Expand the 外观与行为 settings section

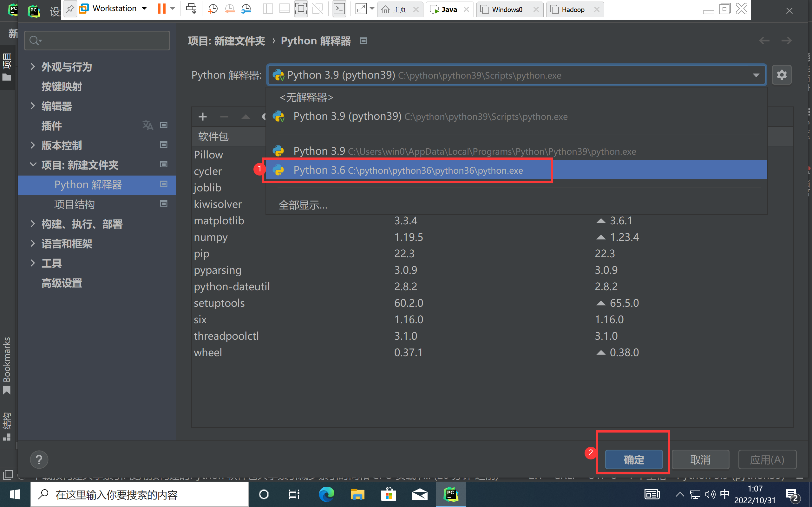click(33, 67)
